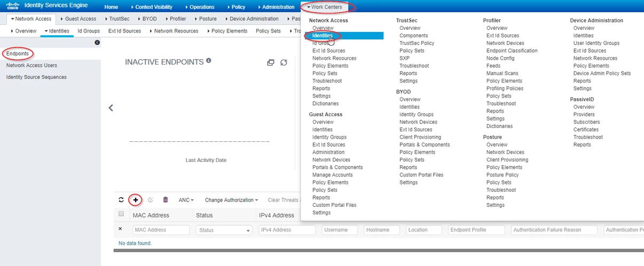The height and width of the screenshot is (266, 644).
Task: Open the Policy Sets sub-tab
Action: coord(268,31)
